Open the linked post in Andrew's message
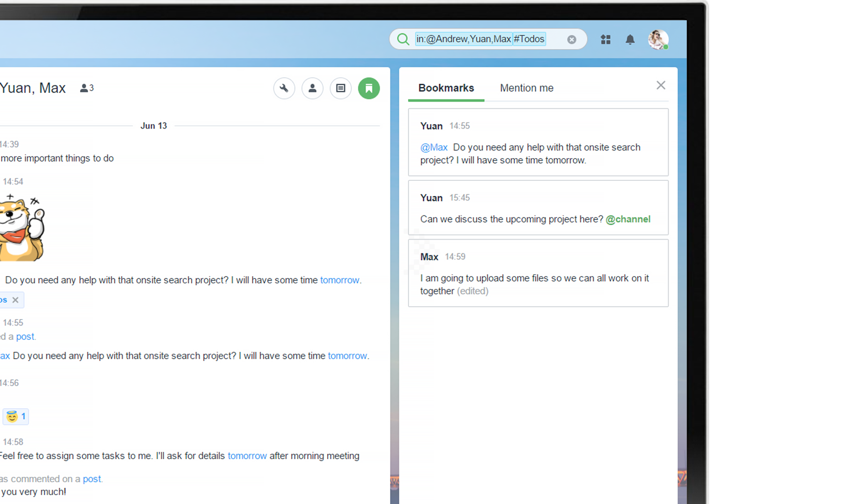This screenshot has height=504, width=844. pos(25,336)
